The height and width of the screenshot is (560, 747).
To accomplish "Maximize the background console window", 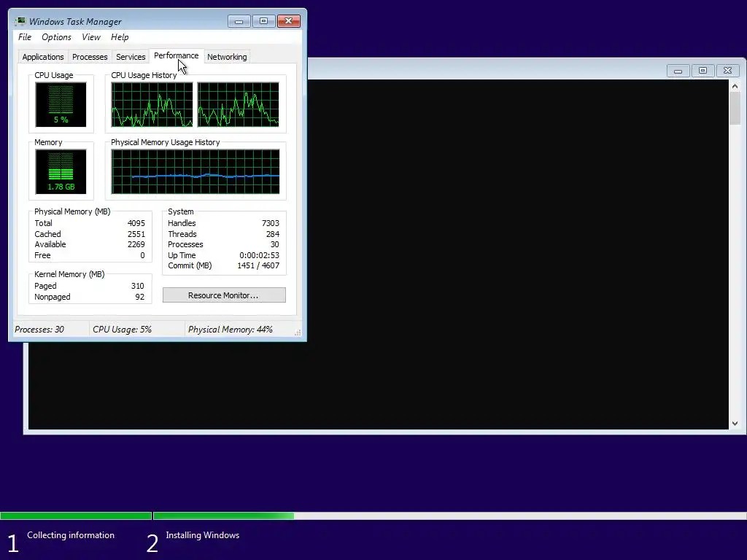I will (703, 71).
